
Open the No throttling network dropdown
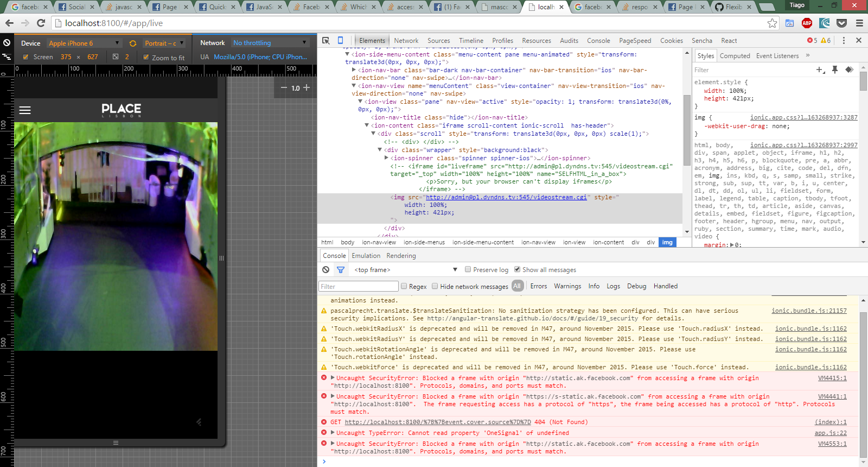(270, 42)
